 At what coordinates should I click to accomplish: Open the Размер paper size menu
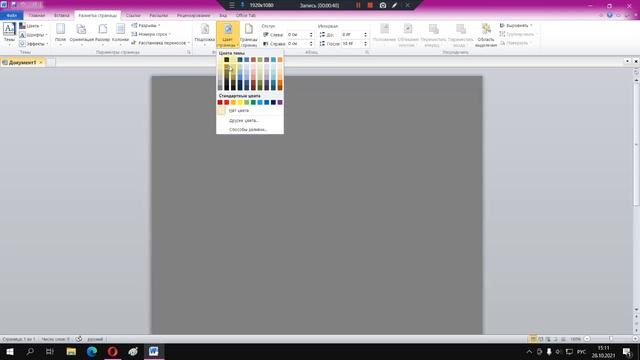pyautogui.click(x=102, y=34)
